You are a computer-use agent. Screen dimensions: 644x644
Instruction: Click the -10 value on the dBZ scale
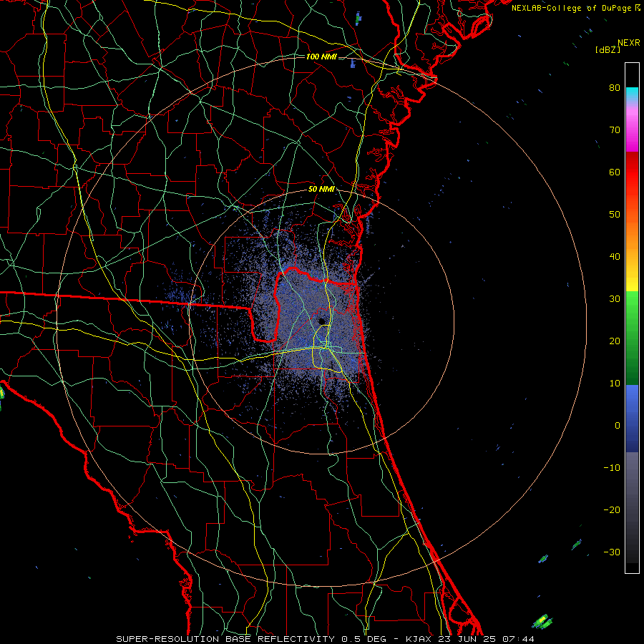point(612,468)
